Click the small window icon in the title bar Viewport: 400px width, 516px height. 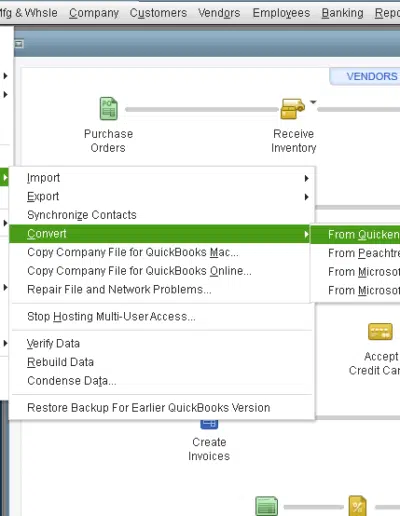19,44
